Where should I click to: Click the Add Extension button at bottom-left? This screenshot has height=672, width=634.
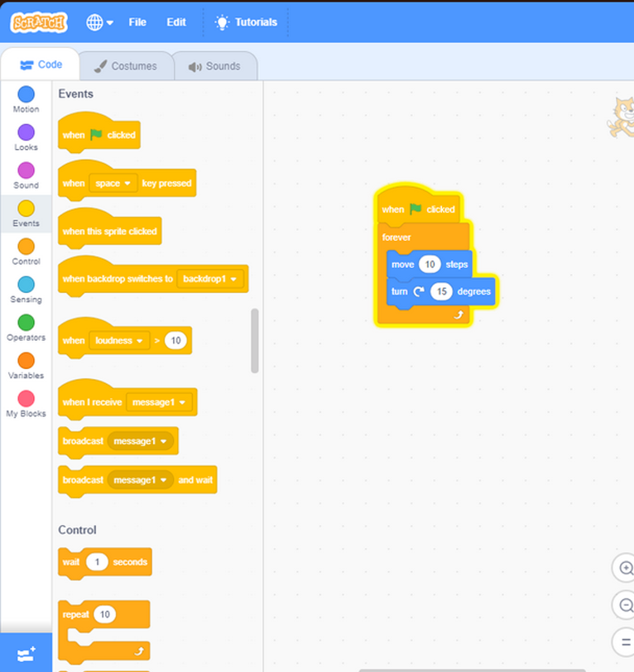pyautogui.click(x=26, y=653)
